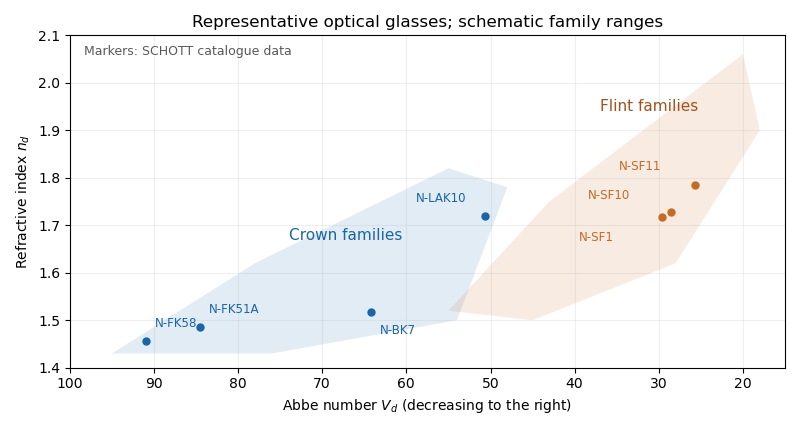Click the N-BK7 data point marker

pos(371,312)
